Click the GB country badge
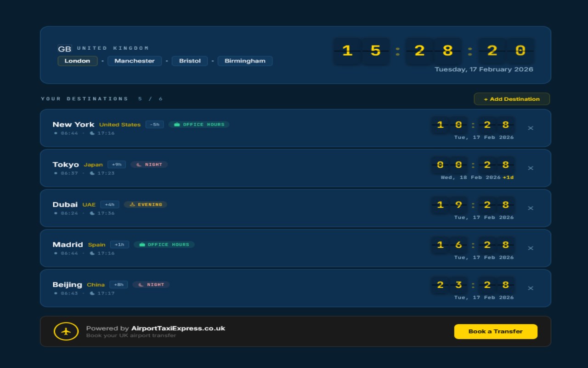 [65, 49]
